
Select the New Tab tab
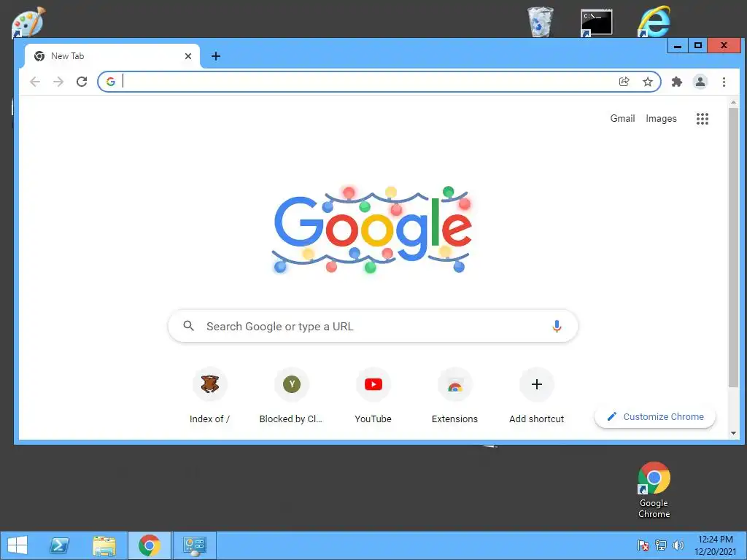click(112, 56)
